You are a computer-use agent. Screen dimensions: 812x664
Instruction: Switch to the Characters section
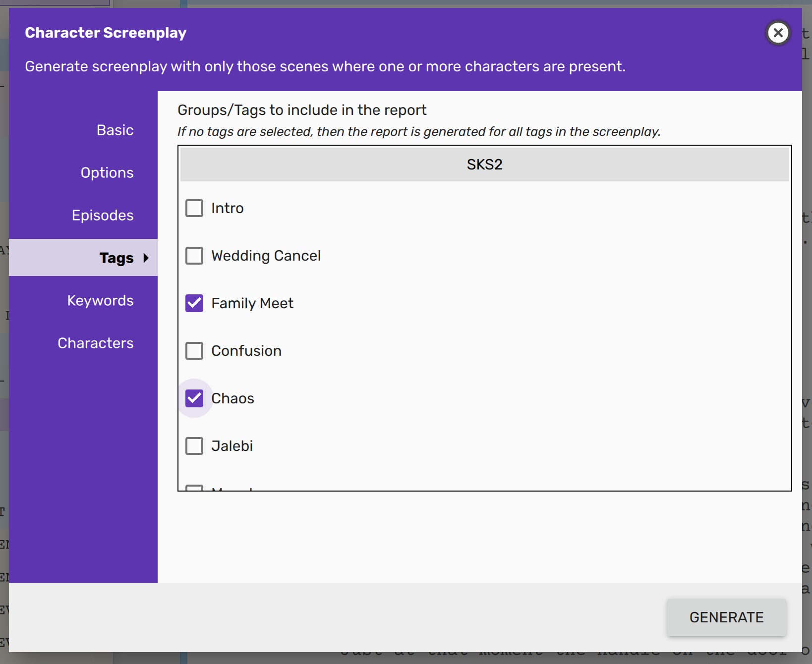click(x=96, y=343)
